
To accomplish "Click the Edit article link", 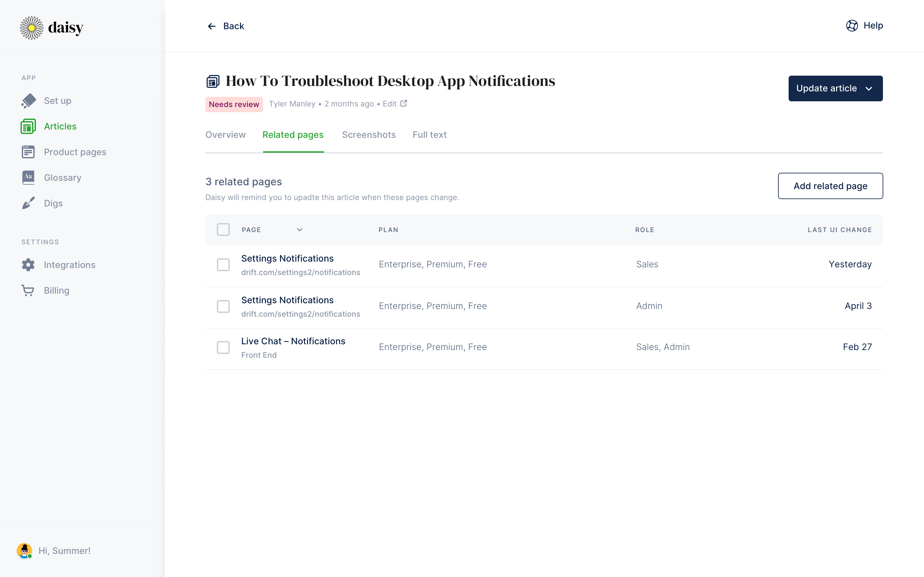I will point(395,103).
